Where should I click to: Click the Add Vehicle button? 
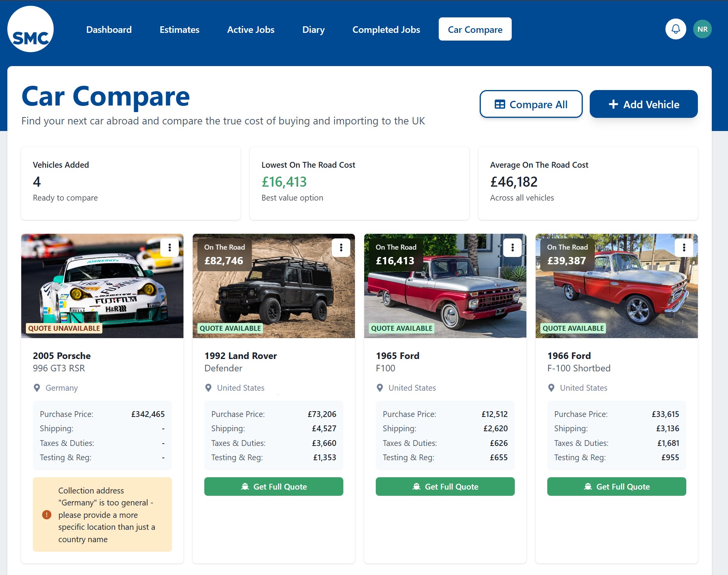tap(643, 104)
